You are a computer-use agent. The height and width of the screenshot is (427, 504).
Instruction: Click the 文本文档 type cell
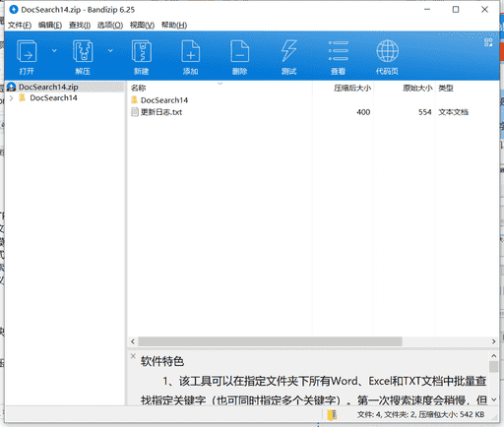coord(454,112)
